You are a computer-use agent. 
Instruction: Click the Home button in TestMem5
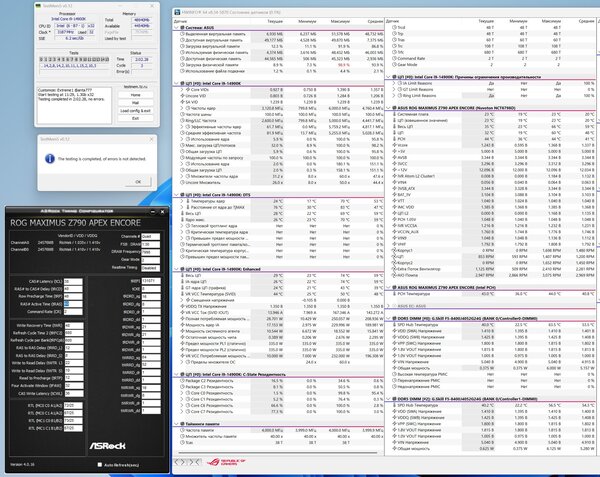pyautogui.click(x=135, y=95)
